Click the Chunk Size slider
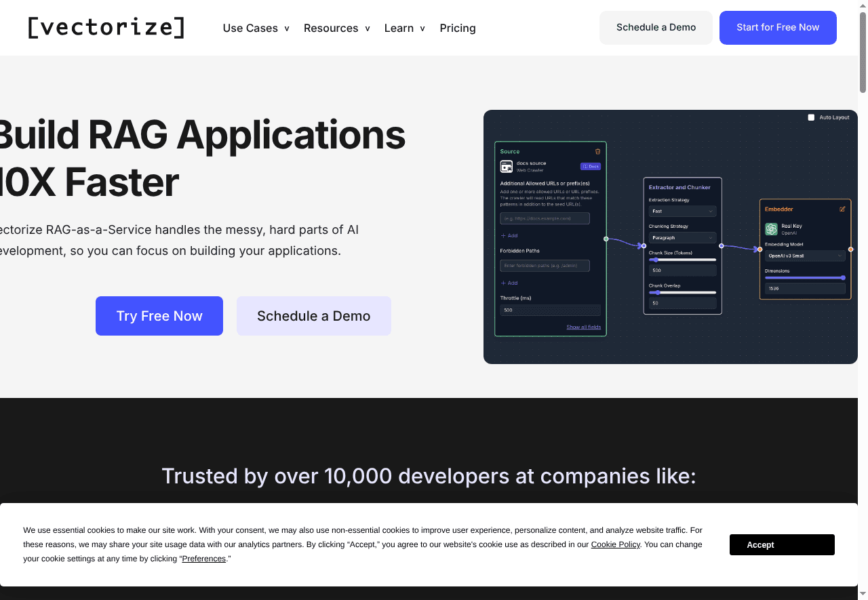The width and height of the screenshot is (868, 600). click(x=682, y=260)
